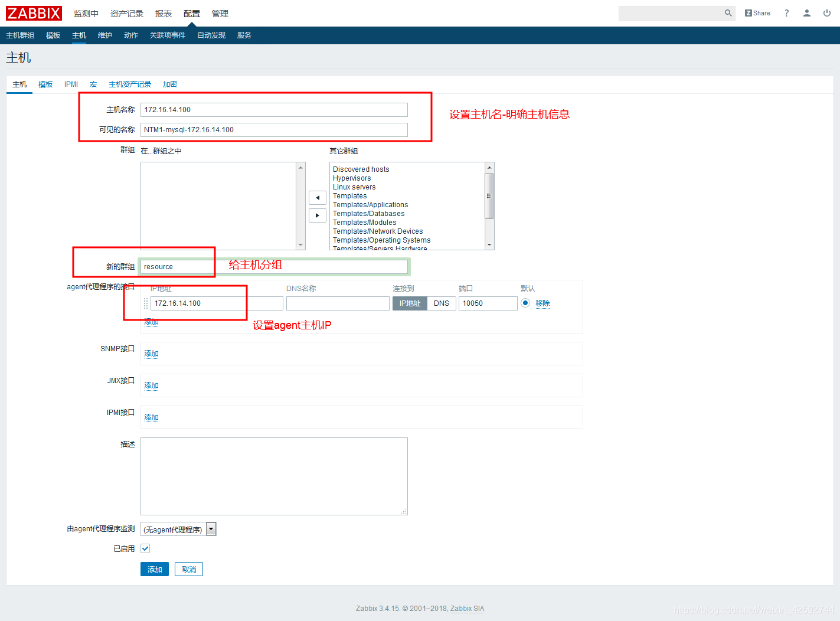840x621 pixels.
Task: Click the 描述 textarea
Action: point(274,476)
